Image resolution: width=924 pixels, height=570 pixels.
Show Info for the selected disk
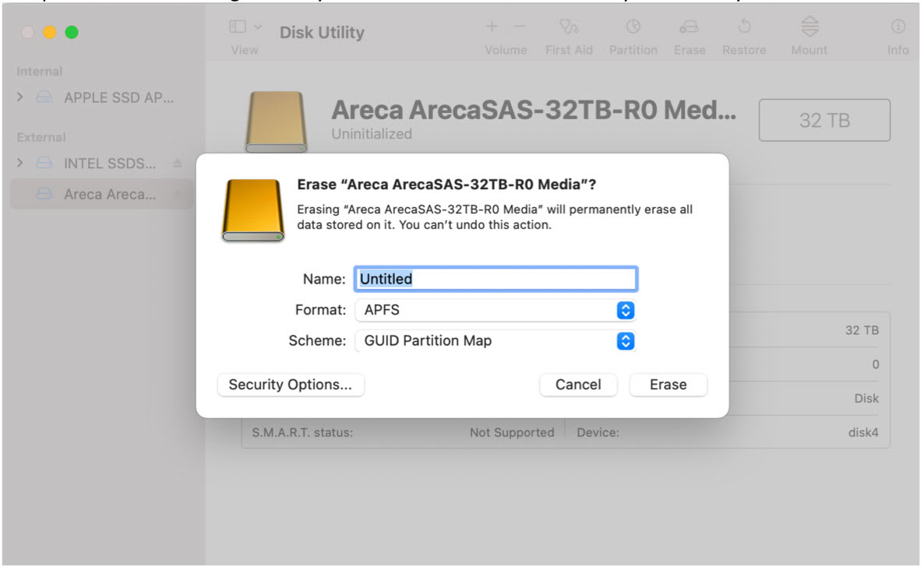pyautogui.click(x=898, y=31)
